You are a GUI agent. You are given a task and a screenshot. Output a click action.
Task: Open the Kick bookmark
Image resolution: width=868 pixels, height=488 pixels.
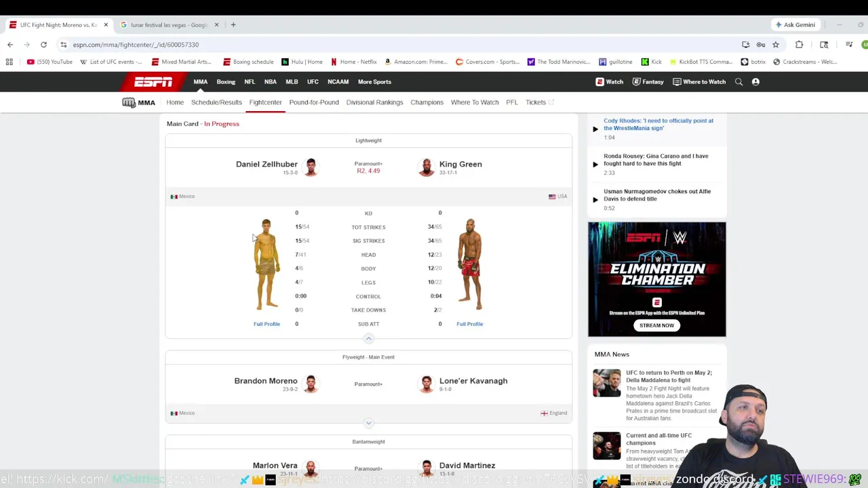coord(651,62)
